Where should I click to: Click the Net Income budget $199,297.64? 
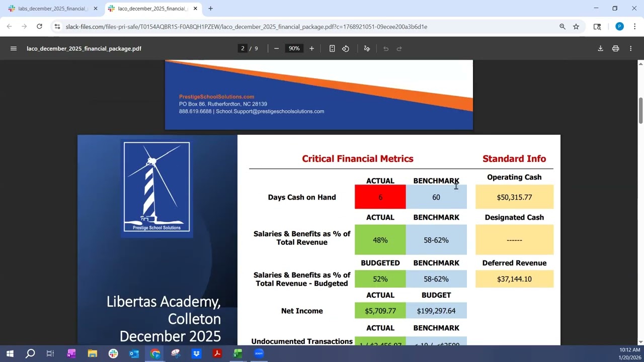point(436,311)
